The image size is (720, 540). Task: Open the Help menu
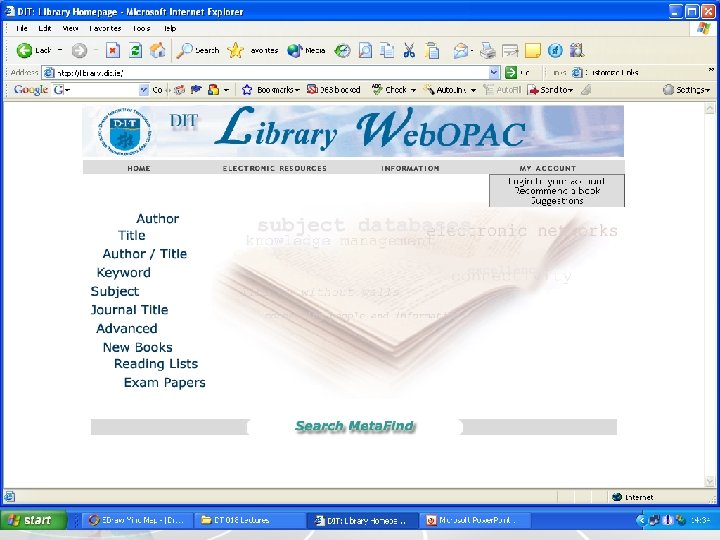(x=170, y=28)
